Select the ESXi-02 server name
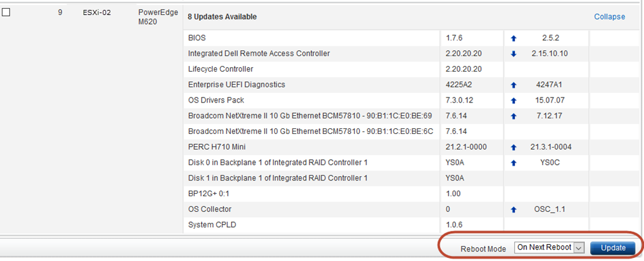This screenshot has height=261, width=644. point(97,13)
